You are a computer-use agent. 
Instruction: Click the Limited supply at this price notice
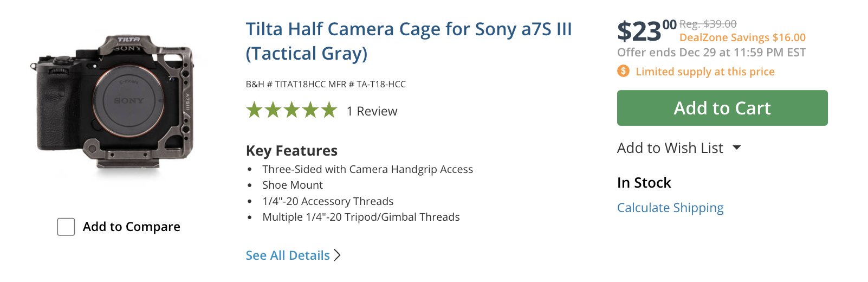point(705,72)
